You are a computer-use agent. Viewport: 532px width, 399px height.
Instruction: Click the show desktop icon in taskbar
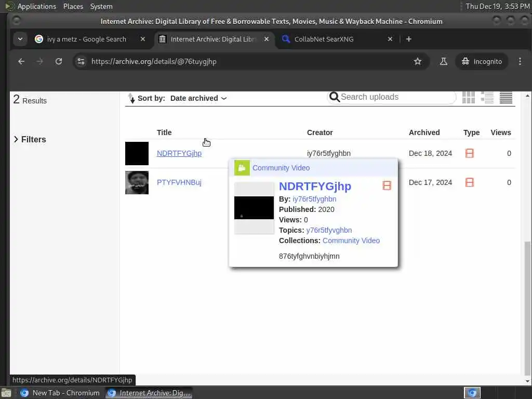[x=6, y=393]
